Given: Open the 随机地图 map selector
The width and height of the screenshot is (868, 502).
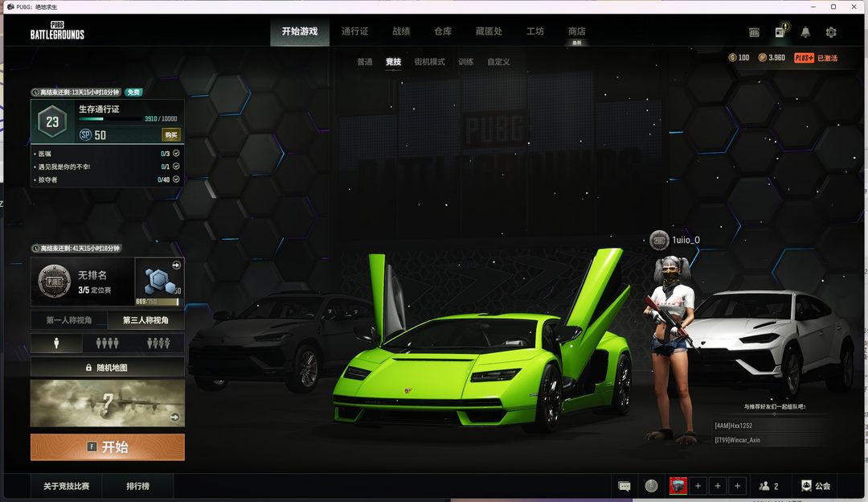Looking at the screenshot, I should pos(108,368).
